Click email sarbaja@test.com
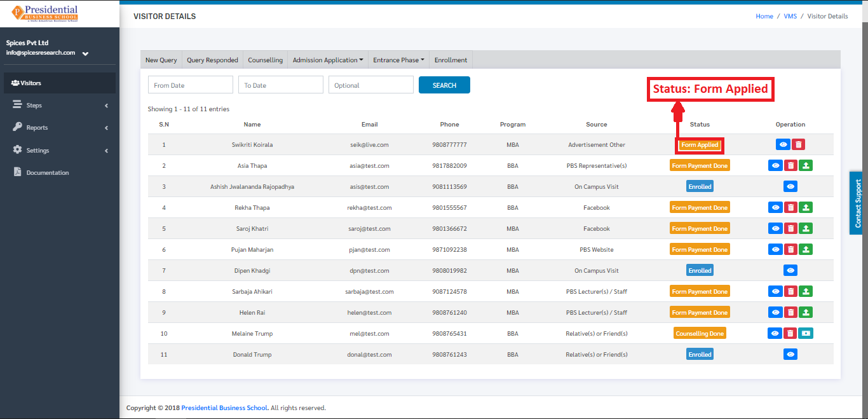This screenshot has width=868, height=419. coord(369,292)
